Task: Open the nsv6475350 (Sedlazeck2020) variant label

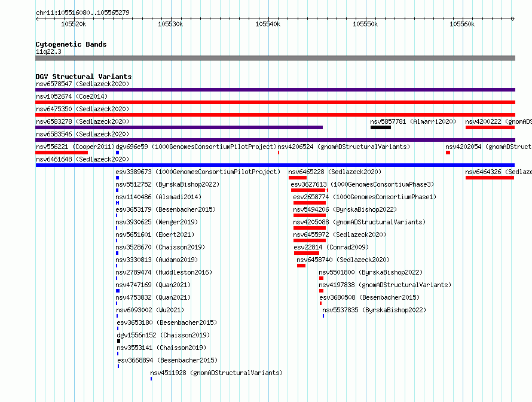Action: pyautogui.click(x=82, y=109)
